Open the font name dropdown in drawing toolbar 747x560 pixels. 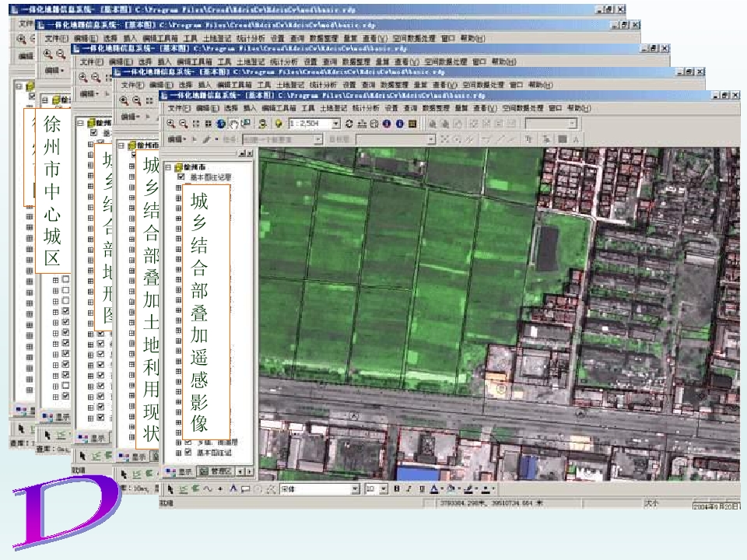(355, 489)
